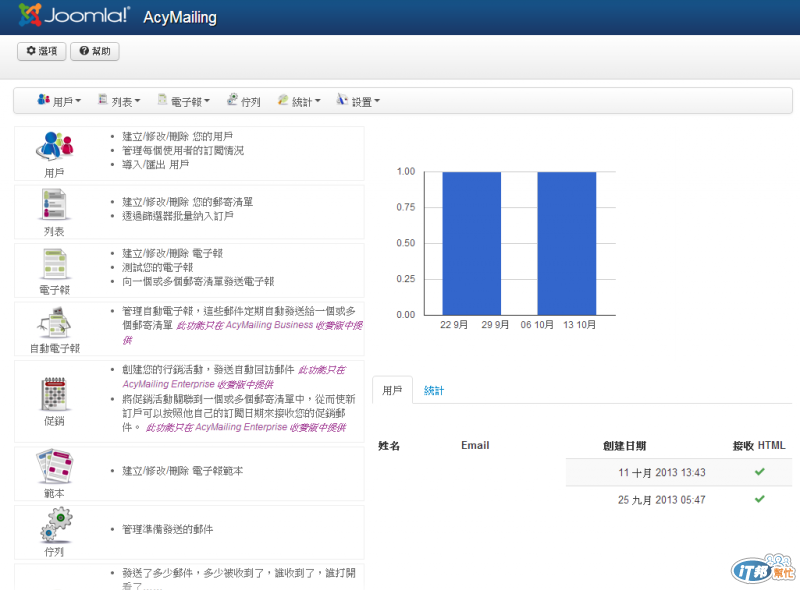Click the 透過篩選器批量納入訂戶 text

[x=178, y=216]
